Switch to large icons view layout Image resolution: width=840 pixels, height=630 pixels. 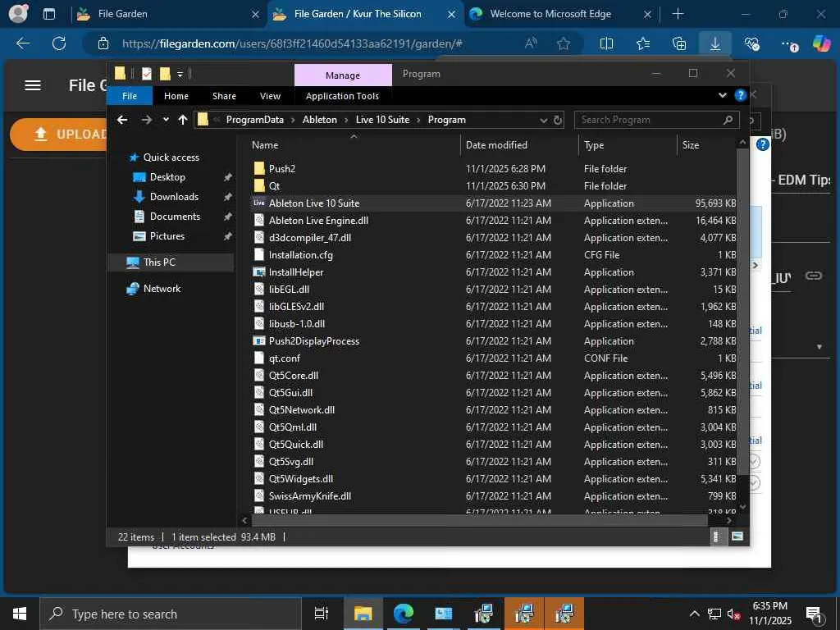coord(737,536)
